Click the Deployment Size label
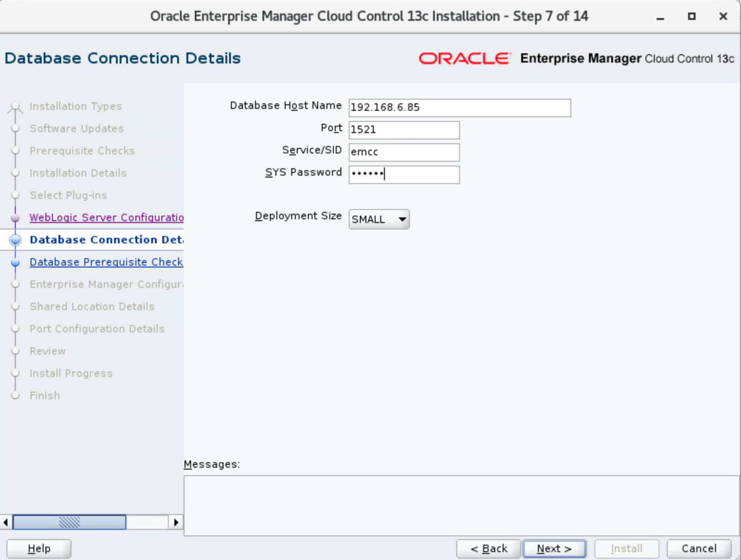Image resolution: width=741 pixels, height=560 pixels. 298,216
